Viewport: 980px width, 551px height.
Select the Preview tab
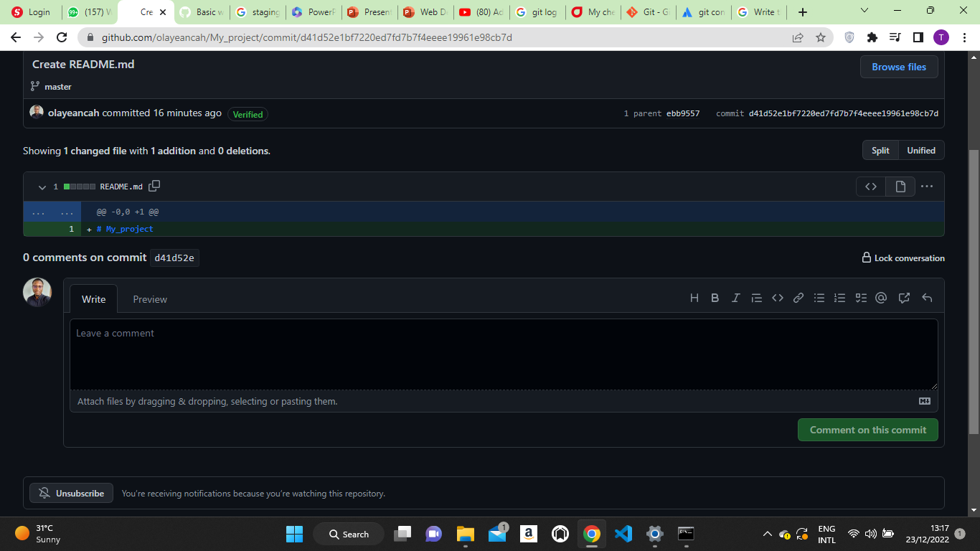[150, 299]
